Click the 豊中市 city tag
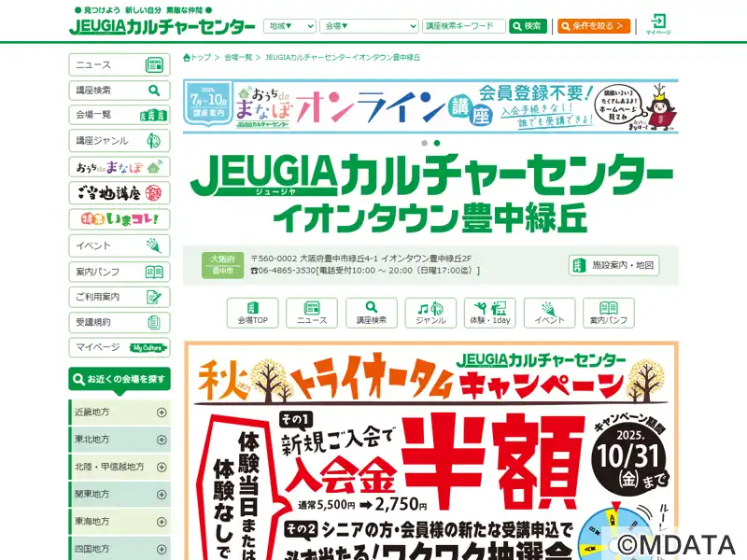Image resolution: width=747 pixels, height=560 pixels. (x=222, y=272)
